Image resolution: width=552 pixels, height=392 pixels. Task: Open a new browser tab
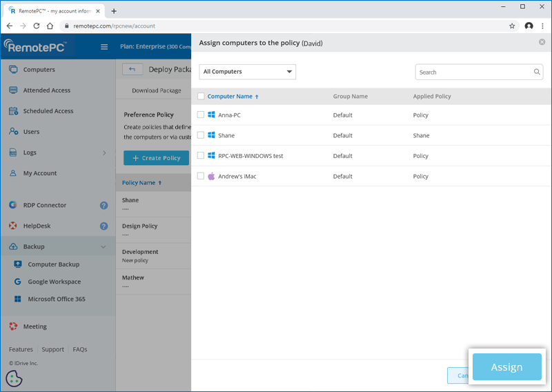click(x=114, y=11)
